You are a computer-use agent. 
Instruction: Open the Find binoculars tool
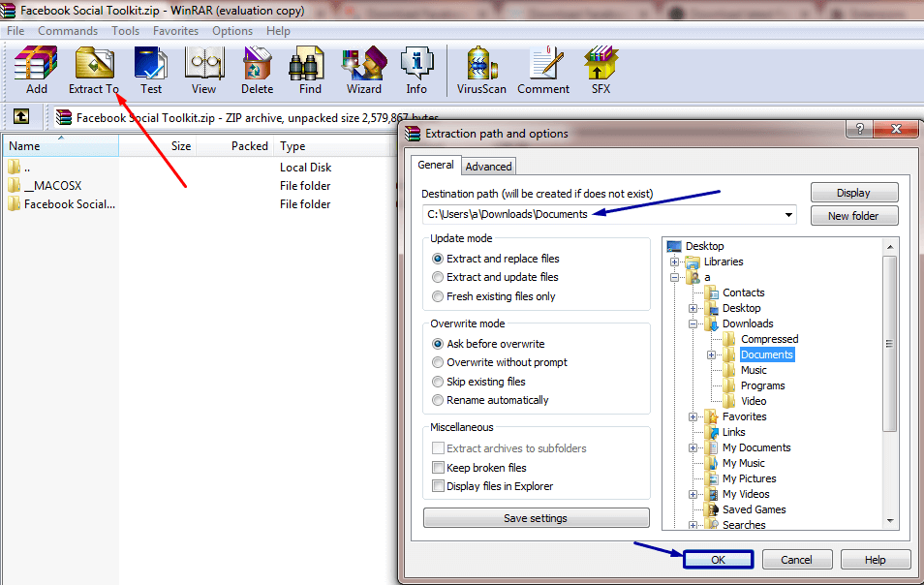click(x=307, y=64)
